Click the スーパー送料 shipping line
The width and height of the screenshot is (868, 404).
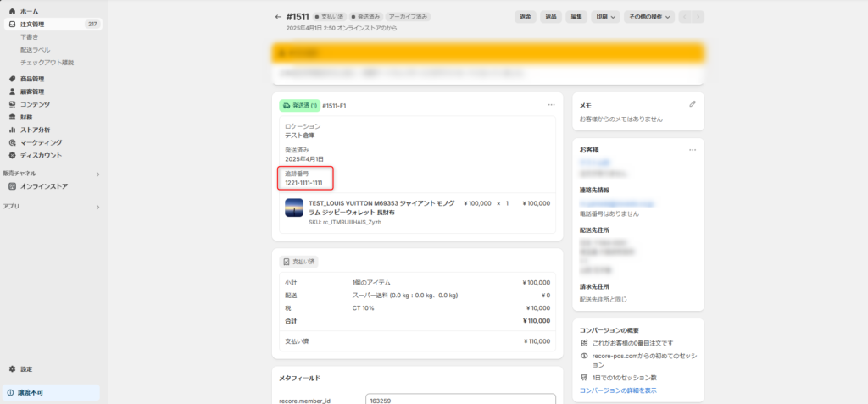[405, 296]
